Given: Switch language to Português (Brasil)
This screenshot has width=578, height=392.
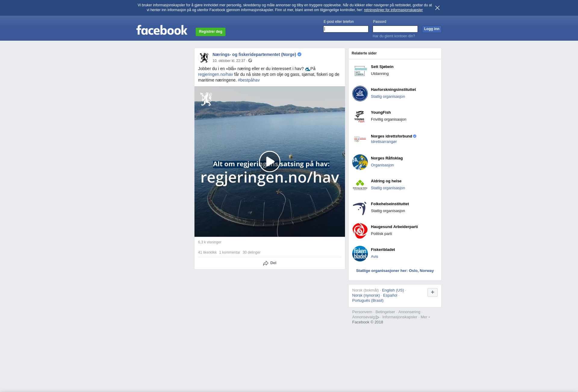Looking at the screenshot, I should click(368, 301).
